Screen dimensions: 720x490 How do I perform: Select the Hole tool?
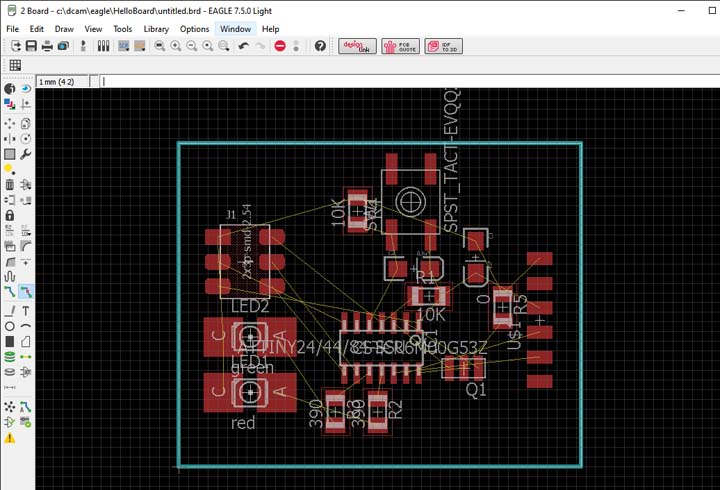point(10,372)
